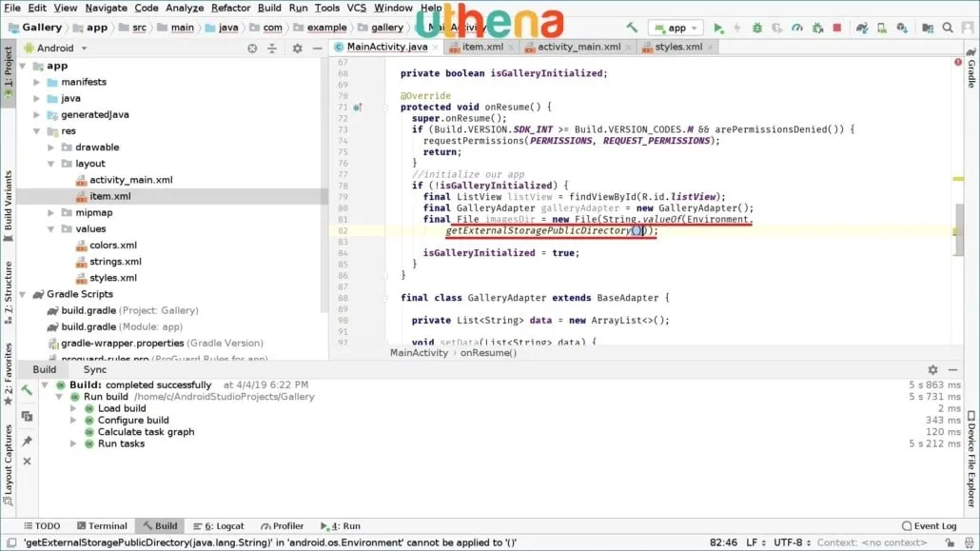980x551 pixels.
Task: Close the build output with the X icon
Action: point(27,461)
